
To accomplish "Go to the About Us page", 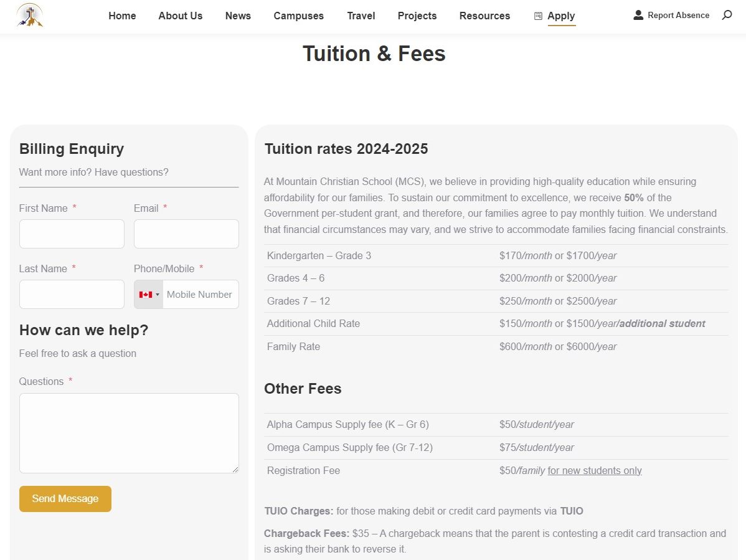I will pos(180,16).
